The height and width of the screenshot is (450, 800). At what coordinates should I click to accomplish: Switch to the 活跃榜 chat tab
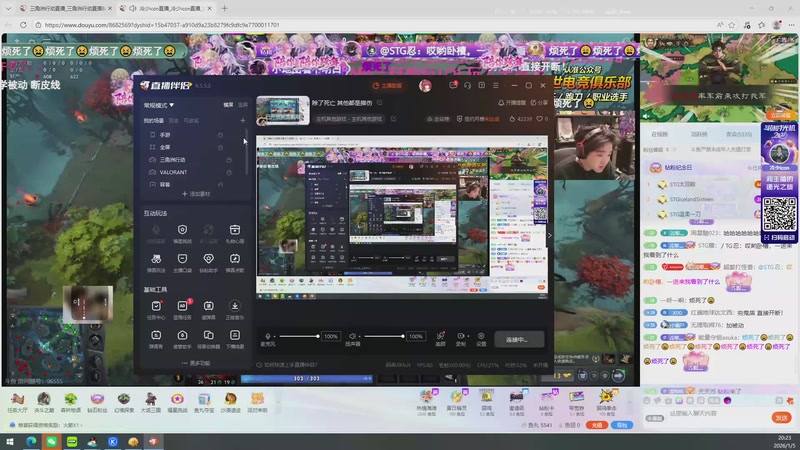coord(699,135)
